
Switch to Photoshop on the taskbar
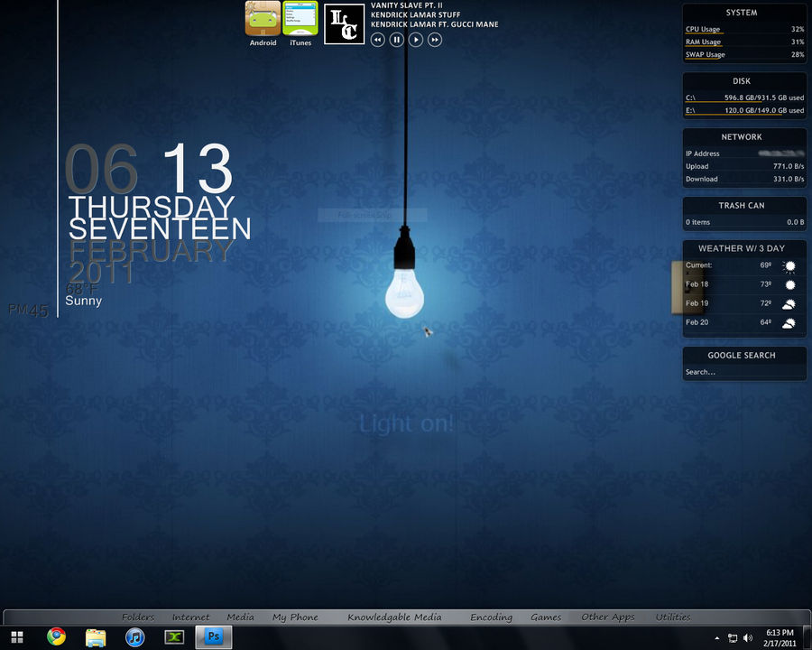(213, 637)
